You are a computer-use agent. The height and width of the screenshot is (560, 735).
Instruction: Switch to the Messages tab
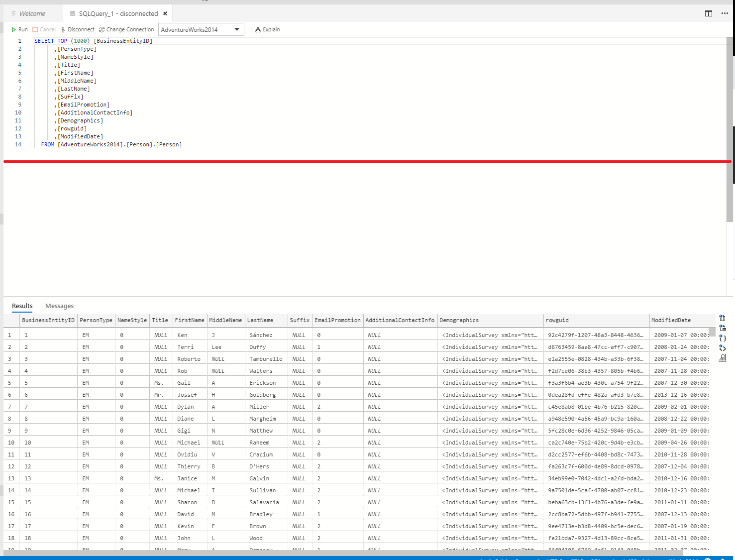pos(59,306)
